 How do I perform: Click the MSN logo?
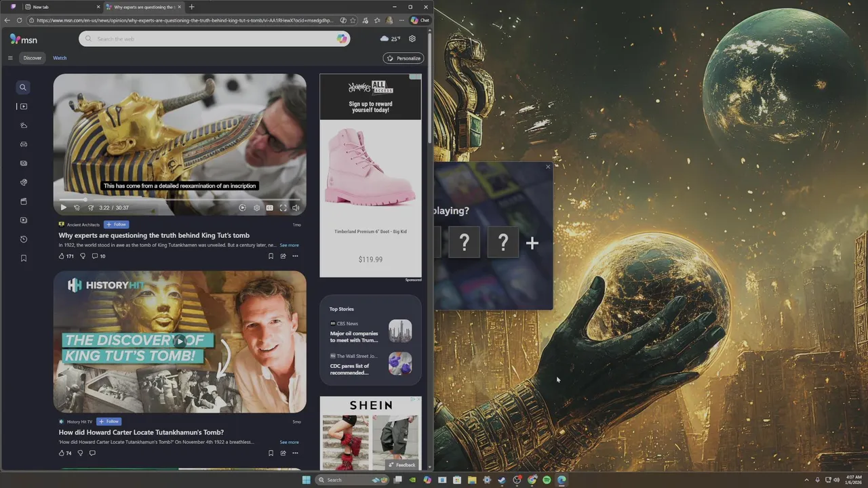24,39
